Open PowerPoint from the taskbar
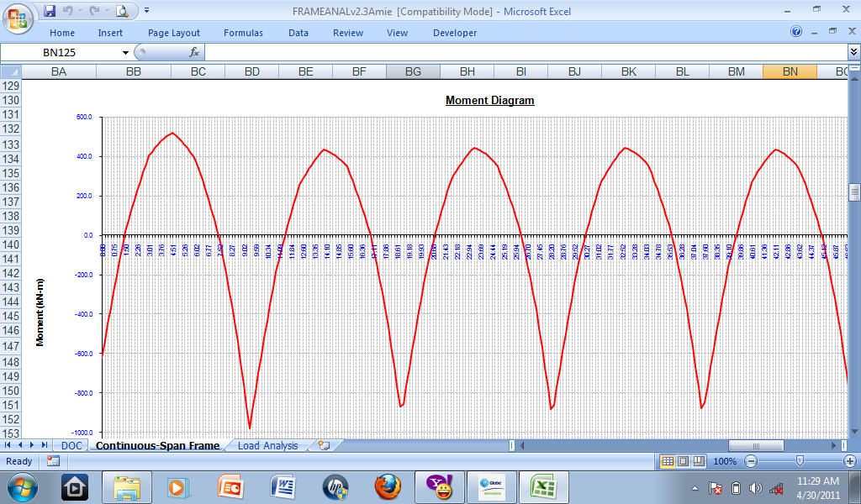 pyautogui.click(x=229, y=486)
